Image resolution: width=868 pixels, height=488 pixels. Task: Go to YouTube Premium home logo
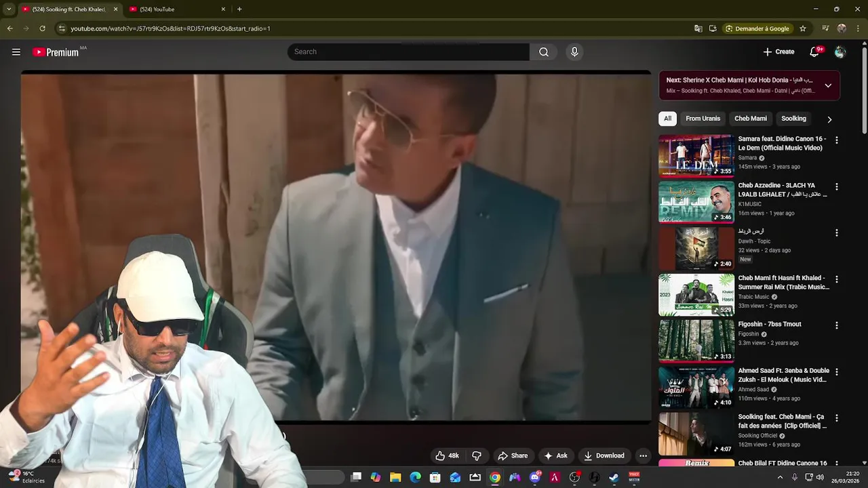click(x=56, y=52)
